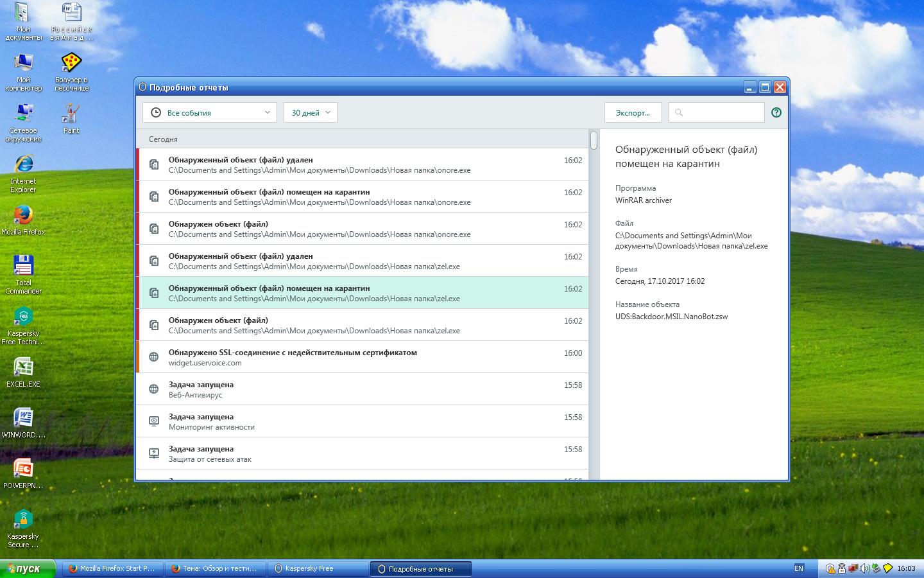Click the 'Браузер в песочнице' desktop icon
The width and height of the screenshot is (924, 578).
(x=71, y=64)
